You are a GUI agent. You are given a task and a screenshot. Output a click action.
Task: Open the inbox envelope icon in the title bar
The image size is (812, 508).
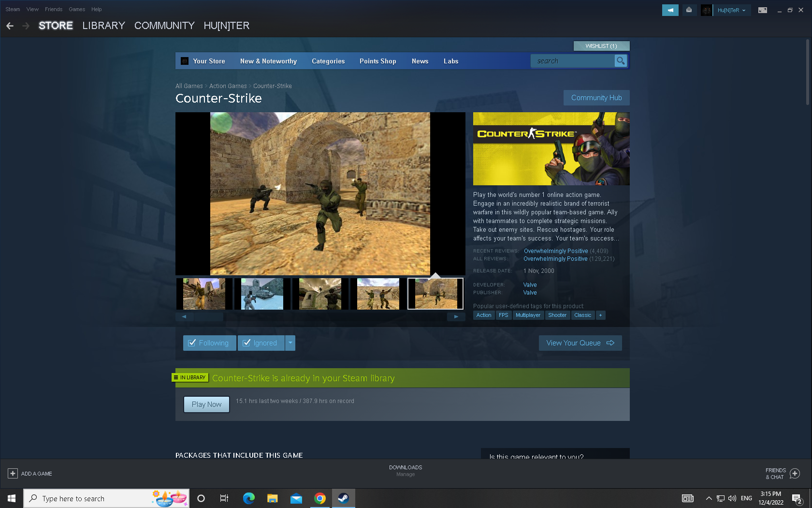pos(689,10)
